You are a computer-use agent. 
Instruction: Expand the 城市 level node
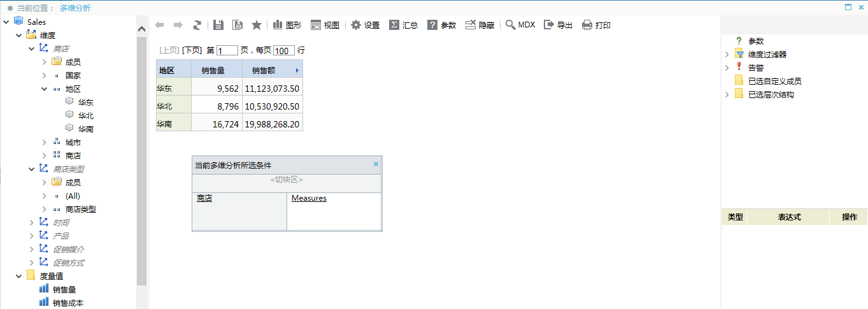tap(44, 142)
